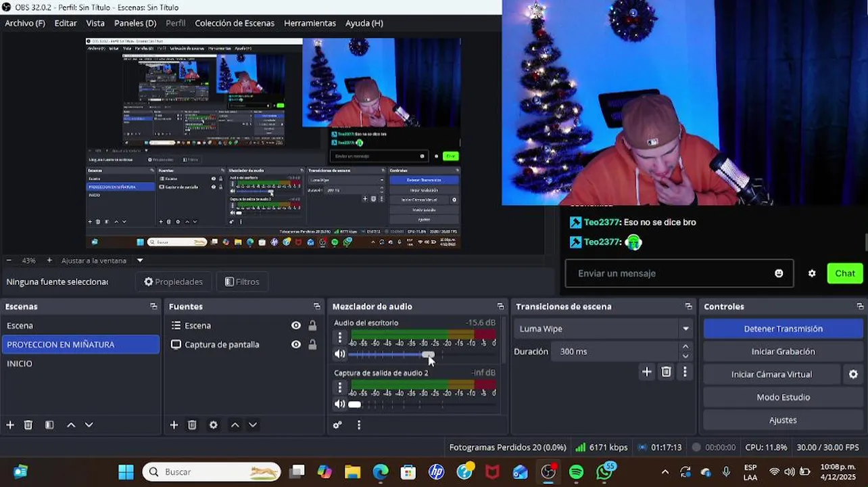Decrease transition duration with down arrow
The width and height of the screenshot is (868, 487).
point(685,356)
